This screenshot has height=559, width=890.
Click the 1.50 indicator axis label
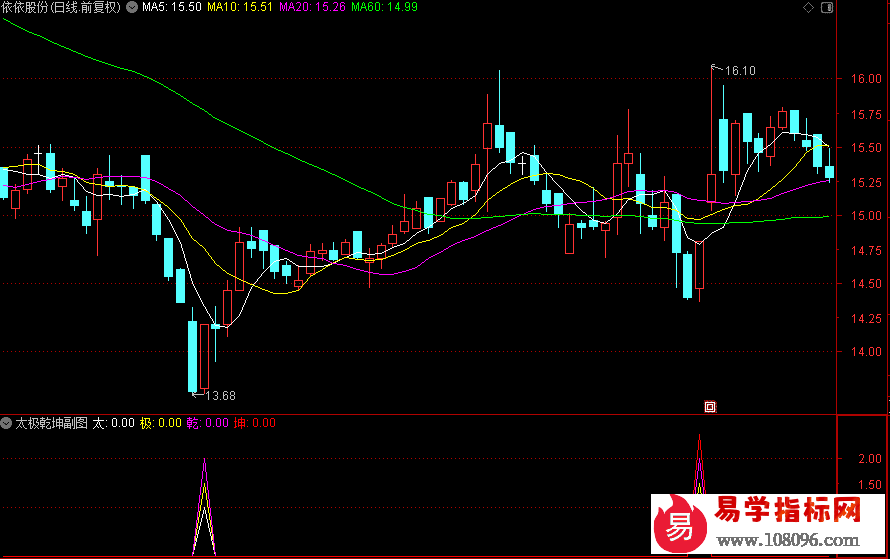870,485
